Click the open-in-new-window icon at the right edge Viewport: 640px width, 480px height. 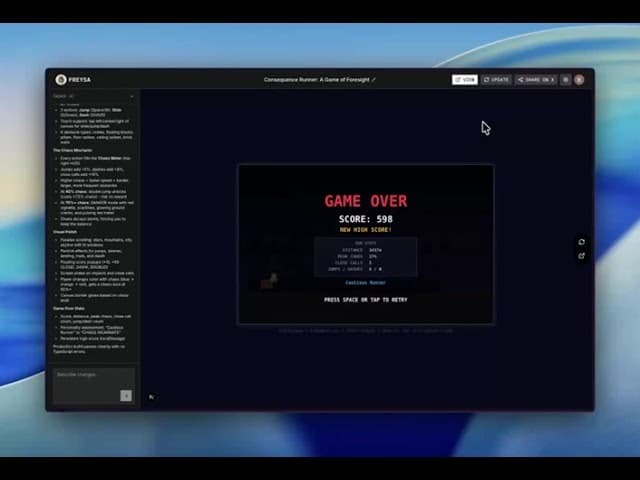click(582, 256)
